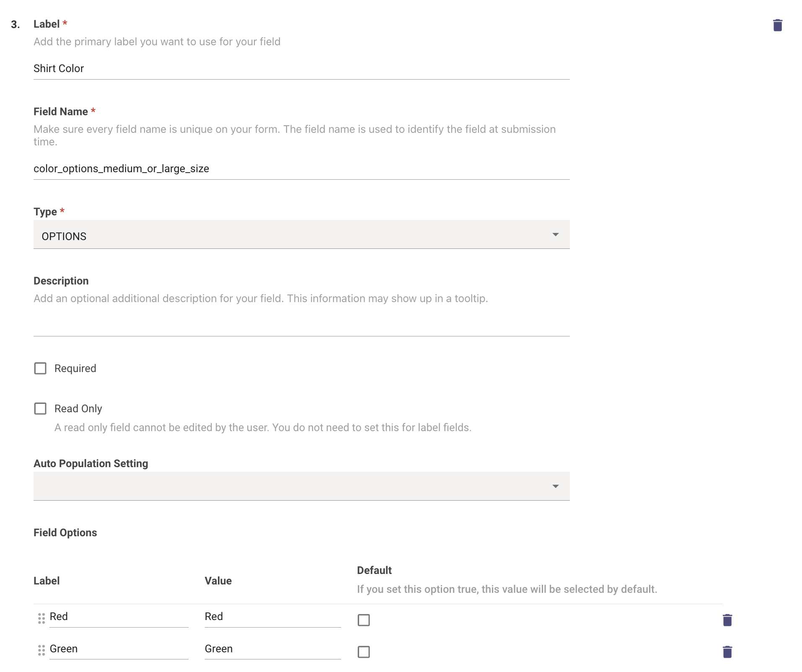802x672 pixels.
Task: Click the Auto Population dropdown arrow
Action: [x=555, y=486]
